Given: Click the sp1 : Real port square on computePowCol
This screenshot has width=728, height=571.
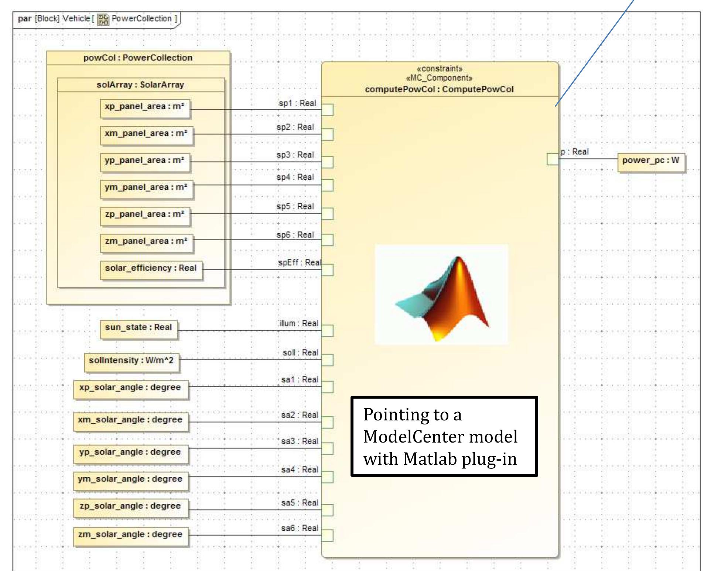Looking at the screenshot, I should (327, 109).
